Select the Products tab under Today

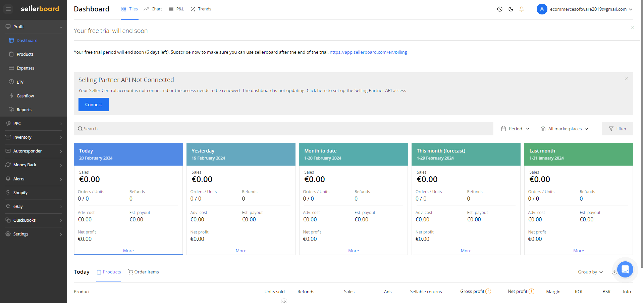109,272
